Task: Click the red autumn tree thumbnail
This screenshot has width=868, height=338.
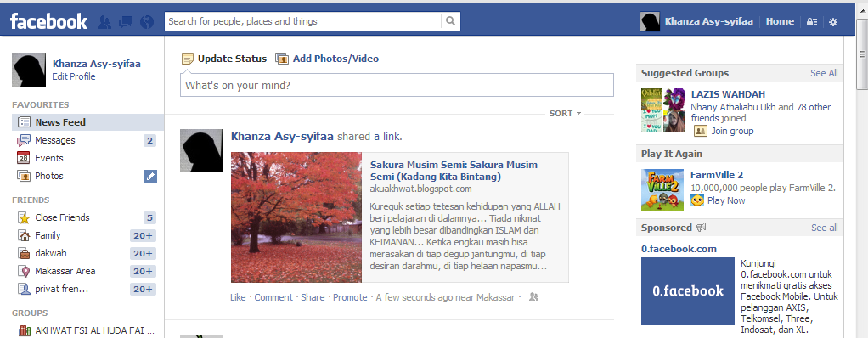Action: pyautogui.click(x=296, y=217)
